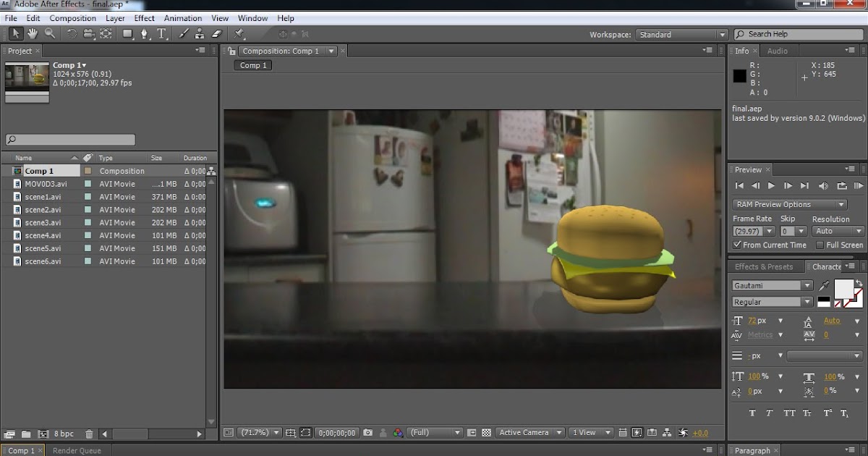The image size is (868, 456).
Task: Select the Horizontal Type tool
Action: pyautogui.click(x=162, y=33)
